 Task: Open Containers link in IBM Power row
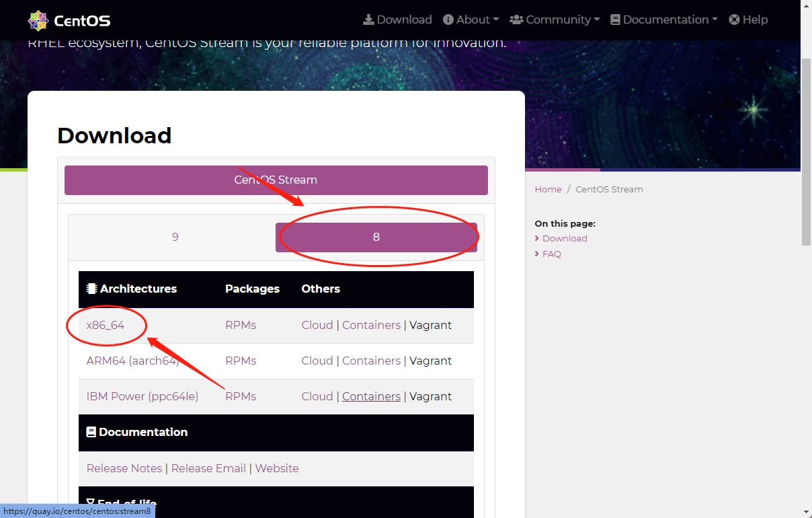(x=371, y=396)
